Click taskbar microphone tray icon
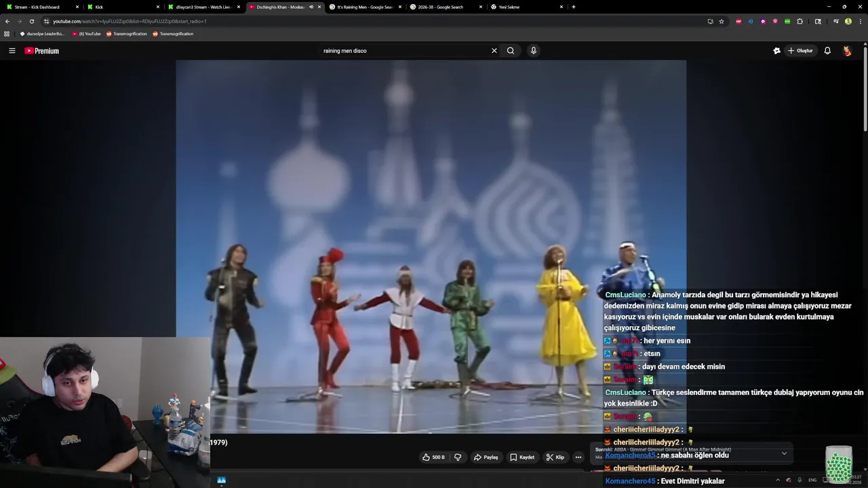Screen dimensions: 868x488 800,480
